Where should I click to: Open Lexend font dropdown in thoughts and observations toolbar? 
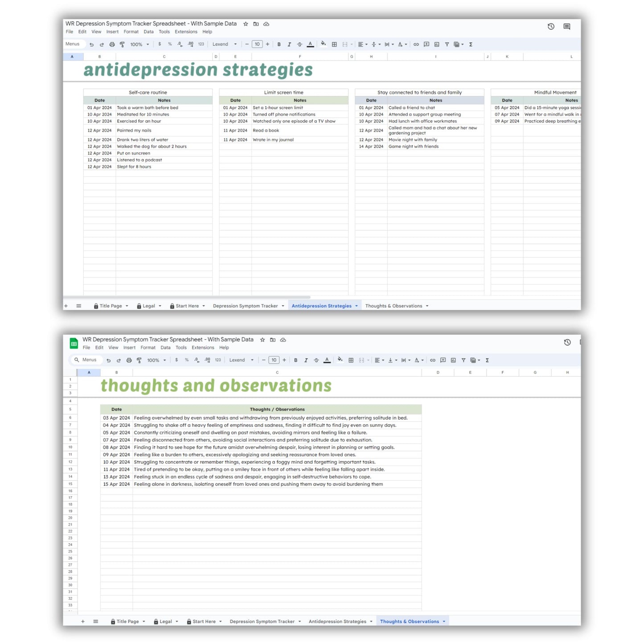(241, 360)
